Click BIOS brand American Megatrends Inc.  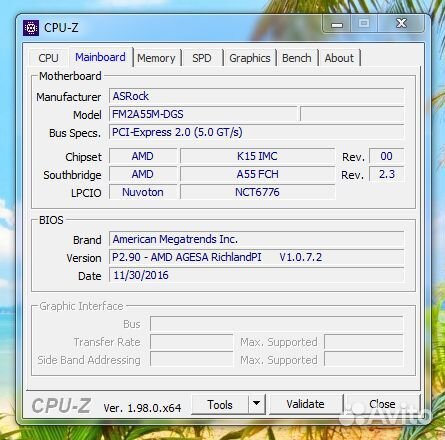[x=256, y=239]
